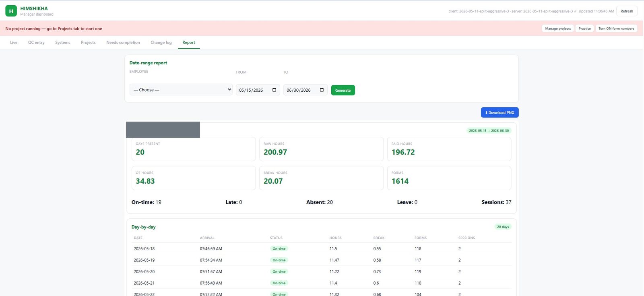
Task: Open calendar picker icon in From date
Action: tap(274, 90)
